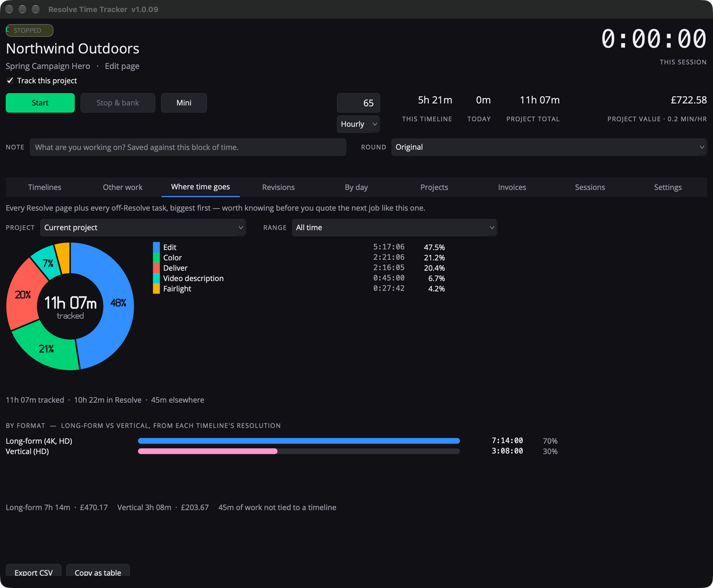Viewport: 713px width, 588px height.
Task: Click the Long-form (4K, HD) label
Action: click(x=39, y=441)
